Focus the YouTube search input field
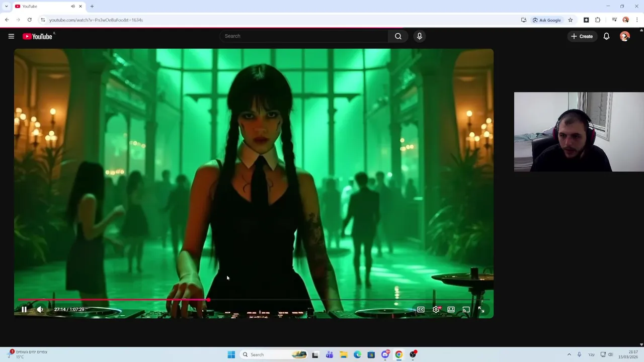The width and height of the screenshot is (644, 362). click(303, 36)
